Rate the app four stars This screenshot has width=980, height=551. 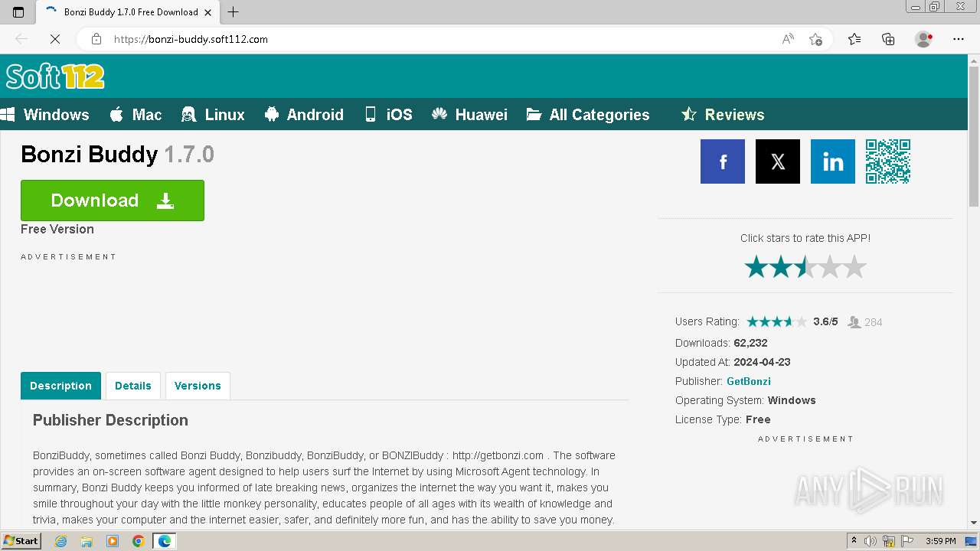(830, 267)
